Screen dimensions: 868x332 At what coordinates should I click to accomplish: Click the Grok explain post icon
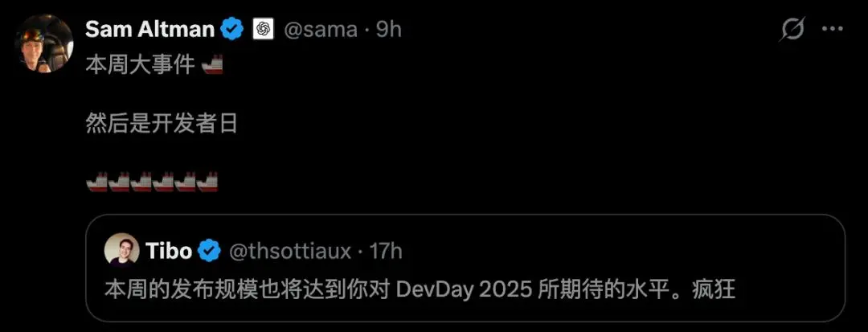coord(791,29)
